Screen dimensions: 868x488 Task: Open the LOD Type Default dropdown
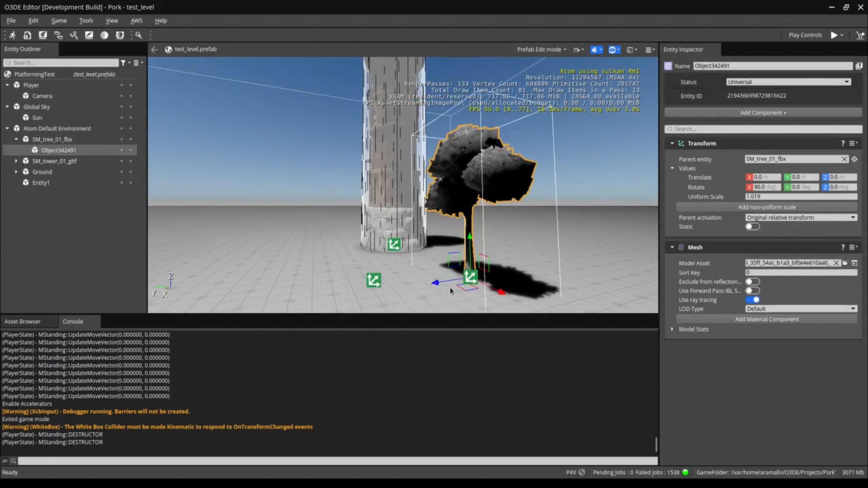click(x=801, y=309)
